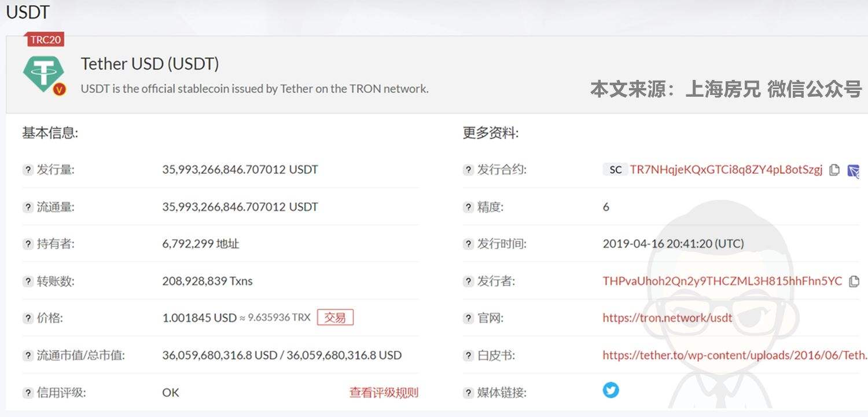Click the help icon beside 流通市值/总市值
This screenshot has height=417, width=868.
pos(28,356)
